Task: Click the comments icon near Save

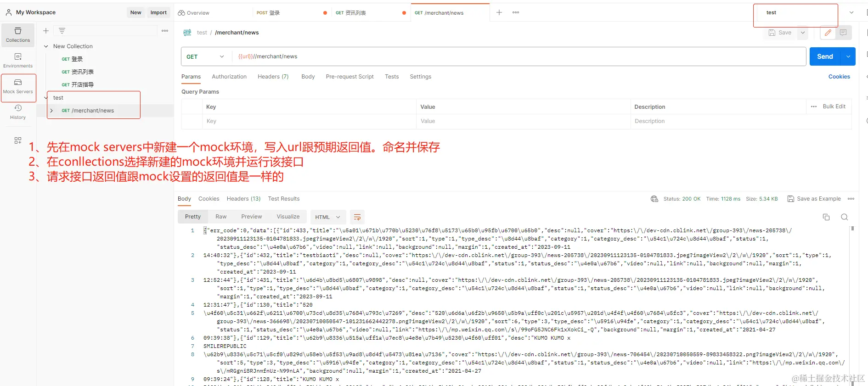Action: (x=843, y=33)
